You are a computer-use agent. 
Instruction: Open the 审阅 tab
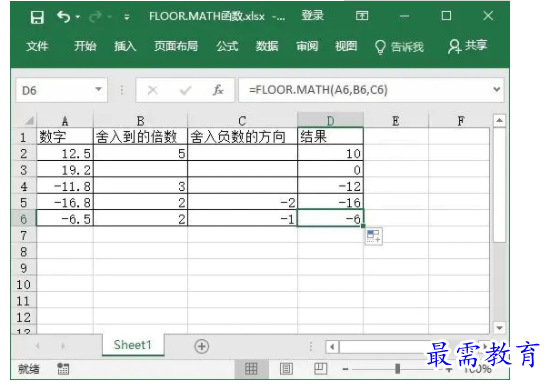point(307,46)
